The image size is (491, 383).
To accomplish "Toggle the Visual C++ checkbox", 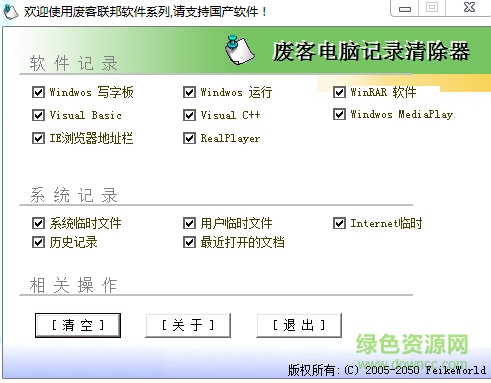I will pyautogui.click(x=189, y=115).
